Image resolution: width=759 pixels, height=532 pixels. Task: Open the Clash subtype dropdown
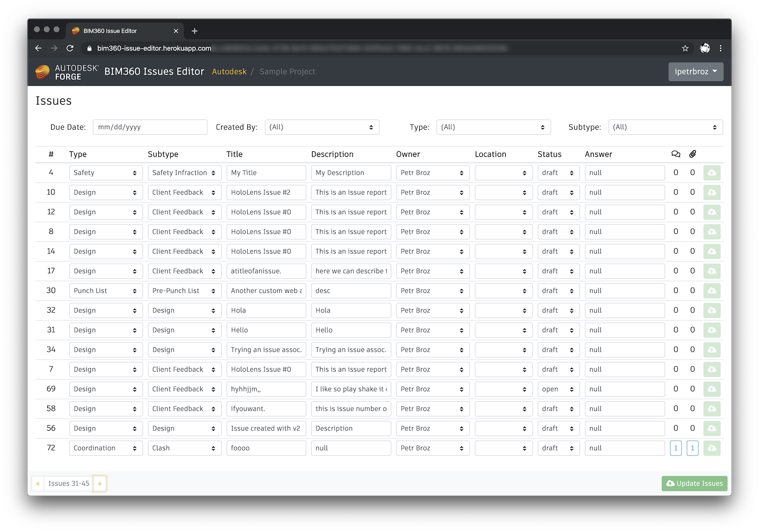[184, 448]
